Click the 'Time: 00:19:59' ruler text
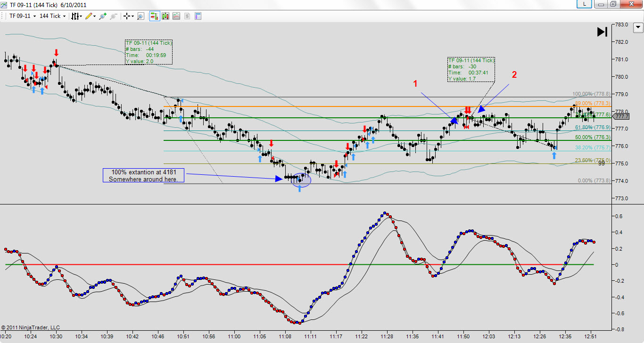The image size is (644, 343). (x=146, y=55)
